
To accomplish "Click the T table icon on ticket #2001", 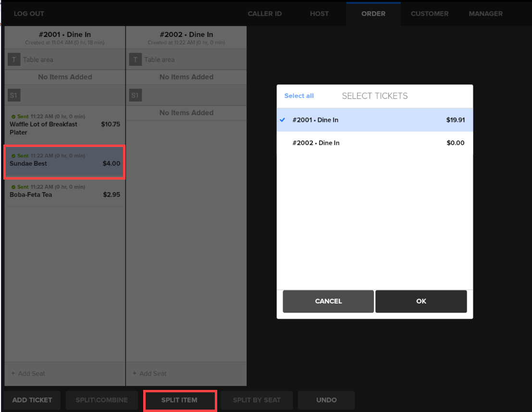I will click(x=14, y=60).
